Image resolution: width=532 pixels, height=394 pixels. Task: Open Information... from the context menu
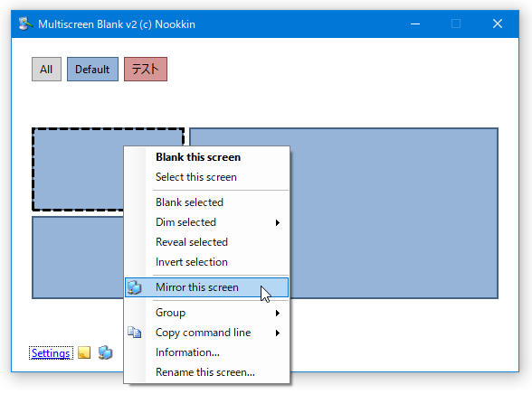pyautogui.click(x=206, y=352)
